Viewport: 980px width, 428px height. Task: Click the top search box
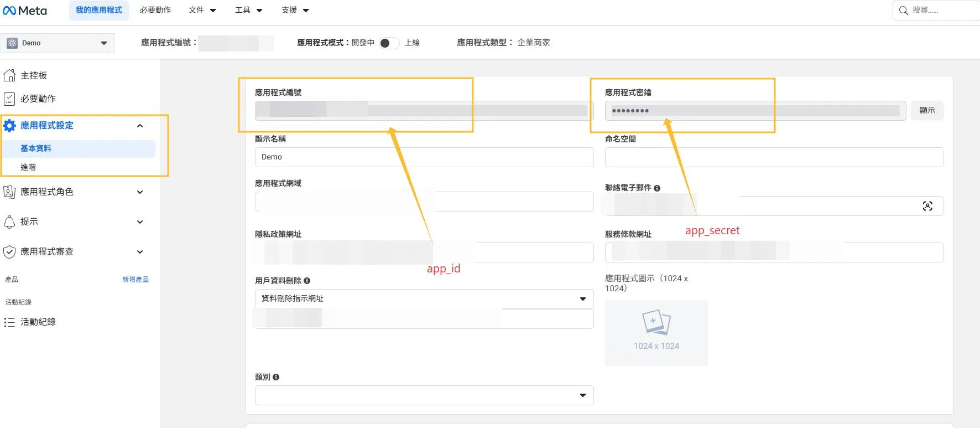click(x=936, y=11)
